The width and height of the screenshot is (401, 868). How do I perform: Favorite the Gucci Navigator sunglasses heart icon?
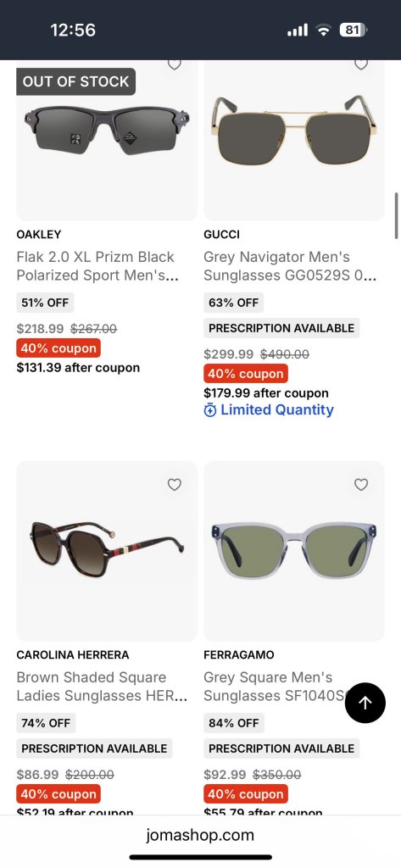(x=361, y=64)
